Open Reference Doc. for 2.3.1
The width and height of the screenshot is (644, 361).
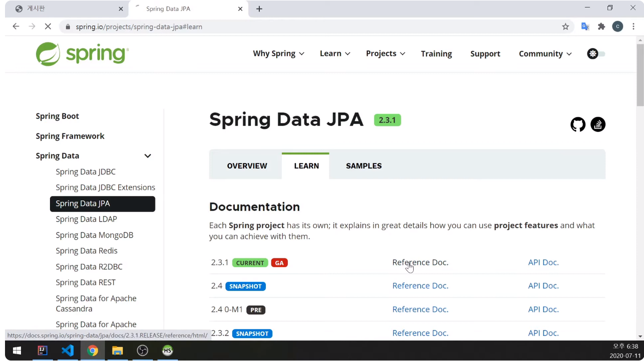(420, 262)
